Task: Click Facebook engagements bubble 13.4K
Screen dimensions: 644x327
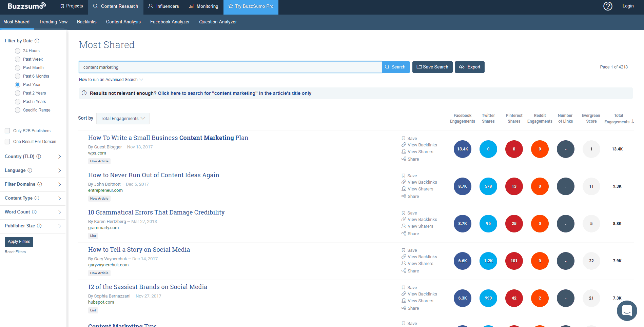Action: pos(463,149)
